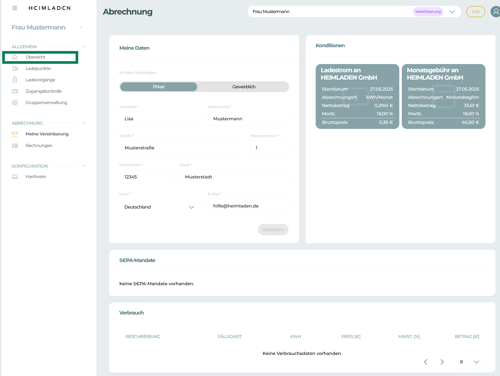Click the Keine Verbrauchsdaten vorhanden text
The image size is (500, 376).
tap(302, 353)
